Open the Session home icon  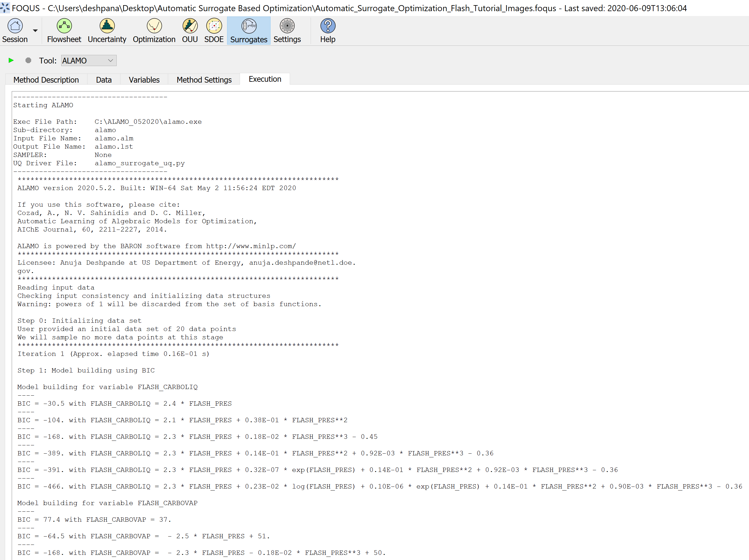pyautogui.click(x=15, y=26)
